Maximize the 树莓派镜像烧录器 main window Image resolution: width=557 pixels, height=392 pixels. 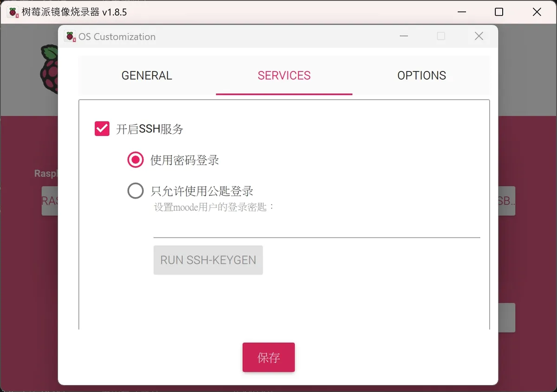[499, 12]
